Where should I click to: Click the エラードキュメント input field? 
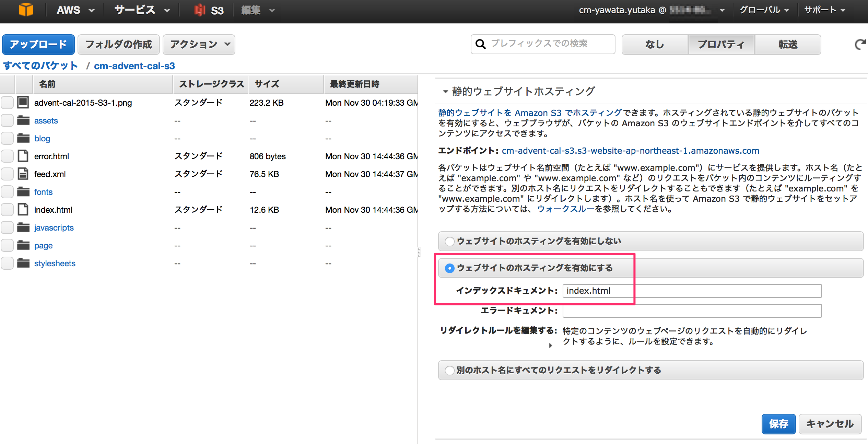pos(692,311)
